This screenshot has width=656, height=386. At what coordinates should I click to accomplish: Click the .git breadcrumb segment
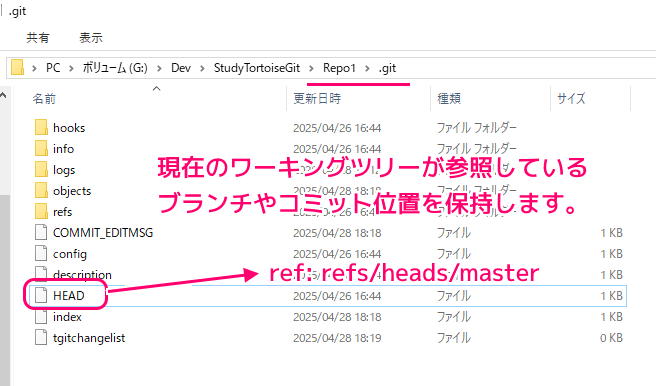[x=387, y=68]
